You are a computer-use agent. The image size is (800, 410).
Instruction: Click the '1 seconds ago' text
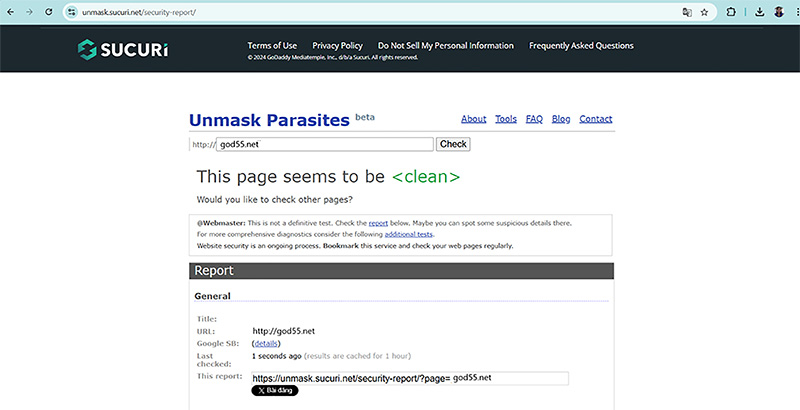277,356
